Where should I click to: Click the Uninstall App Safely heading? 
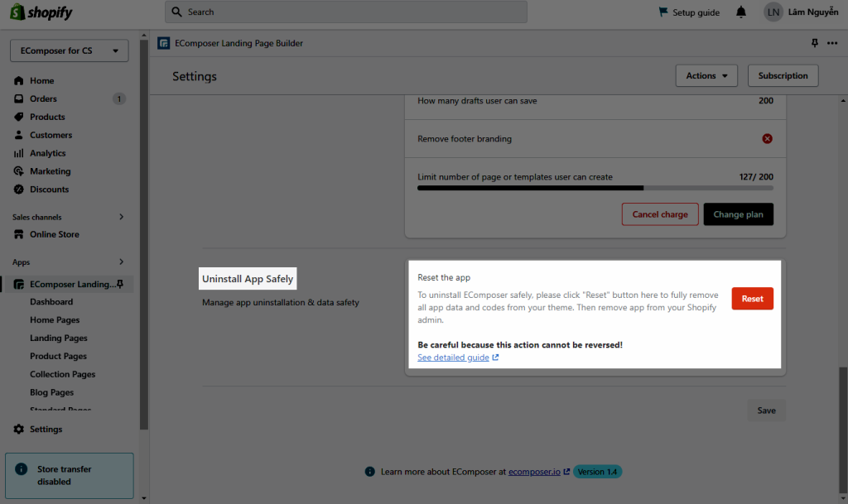pyautogui.click(x=248, y=279)
